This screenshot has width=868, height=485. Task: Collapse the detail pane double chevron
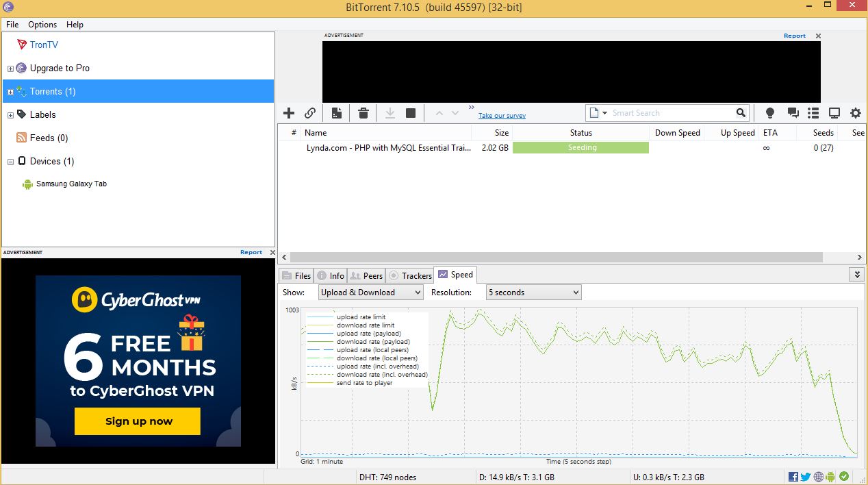pos(856,275)
